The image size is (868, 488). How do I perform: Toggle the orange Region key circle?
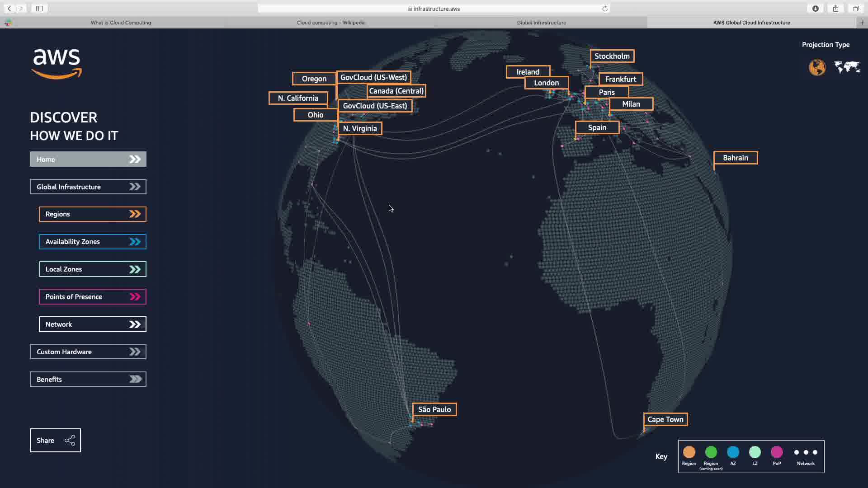689,452
